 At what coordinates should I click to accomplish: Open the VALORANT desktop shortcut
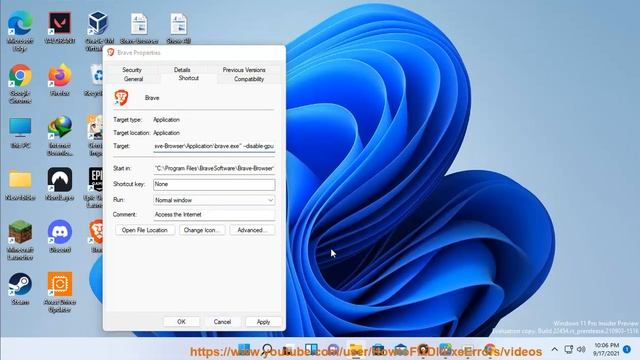pos(60,24)
